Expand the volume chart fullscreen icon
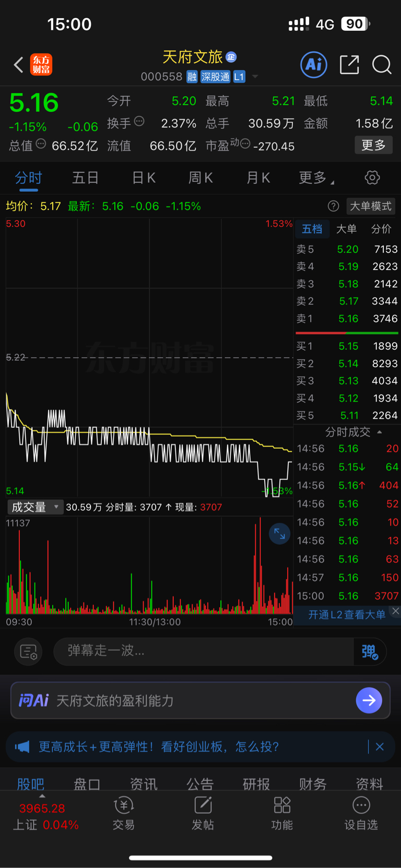 pos(279,534)
